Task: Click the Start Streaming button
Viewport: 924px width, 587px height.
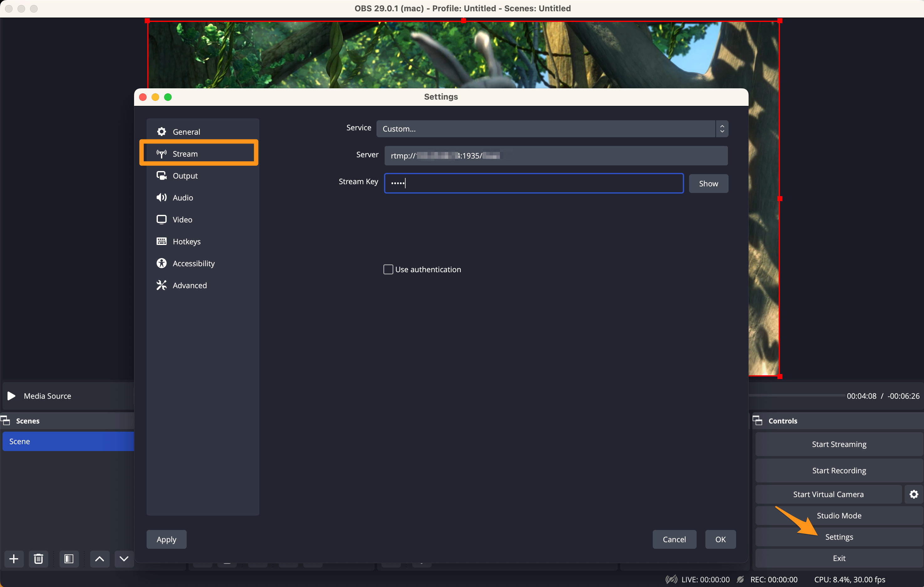Action: pos(838,444)
